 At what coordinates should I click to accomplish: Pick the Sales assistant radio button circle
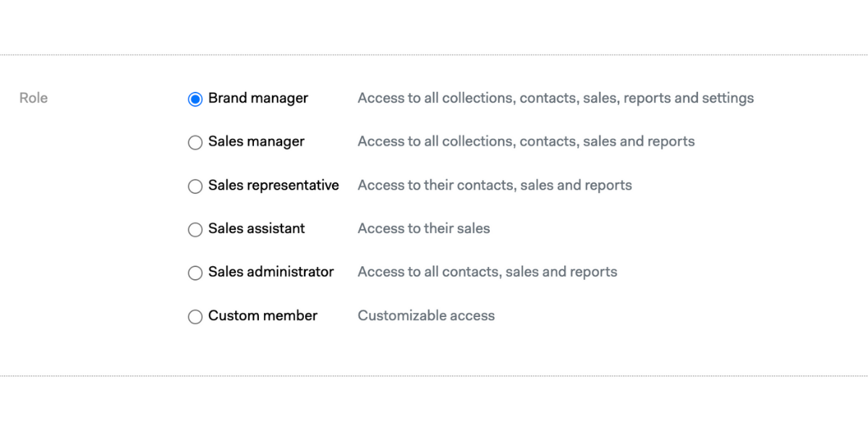pos(195,229)
